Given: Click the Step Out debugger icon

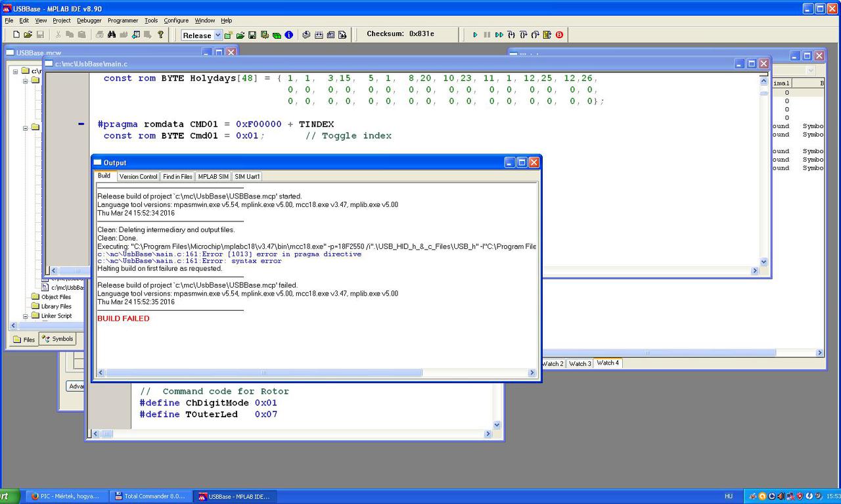Looking at the screenshot, I should [535, 35].
